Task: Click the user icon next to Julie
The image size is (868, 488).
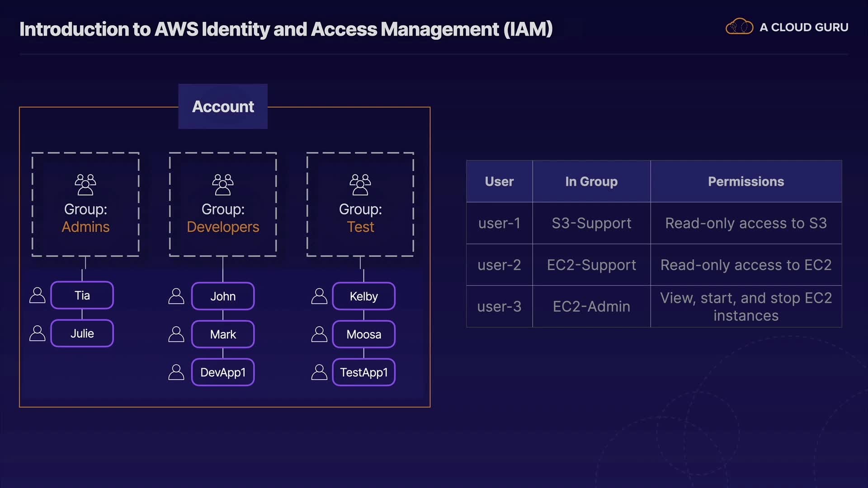Action: coord(38,333)
